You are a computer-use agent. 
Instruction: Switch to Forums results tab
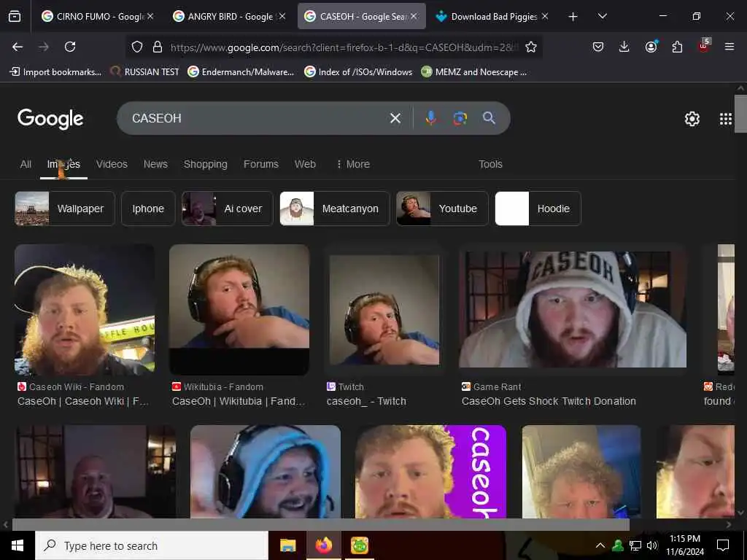260,164
